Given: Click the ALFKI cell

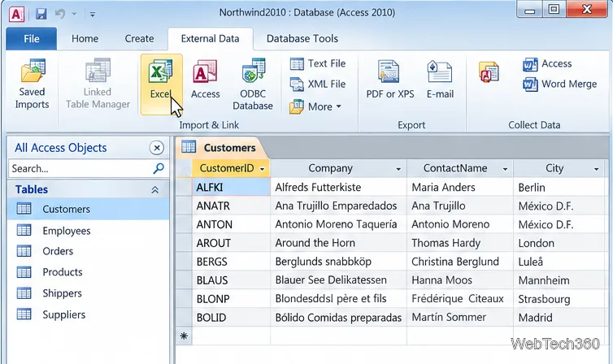Looking at the screenshot, I should [x=231, y=187].
